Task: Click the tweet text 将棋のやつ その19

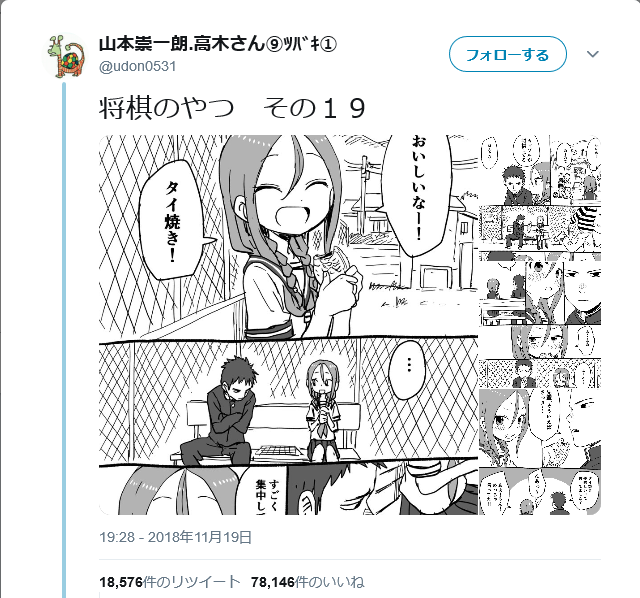Action: 232,109
